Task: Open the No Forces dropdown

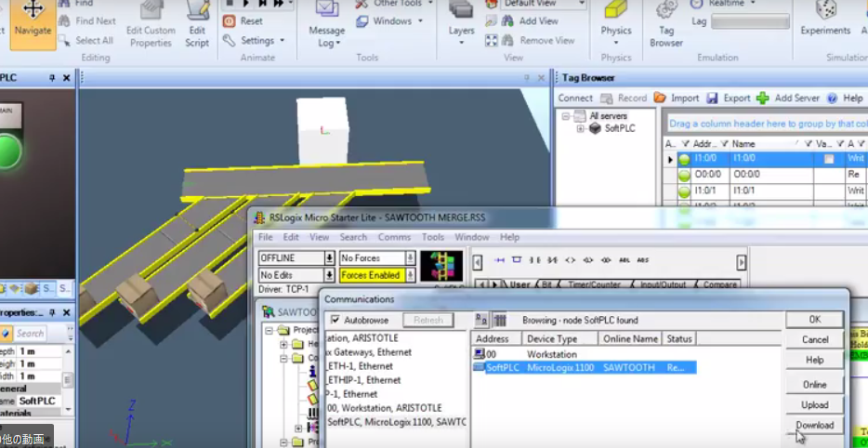Action: tap(410, 258)
